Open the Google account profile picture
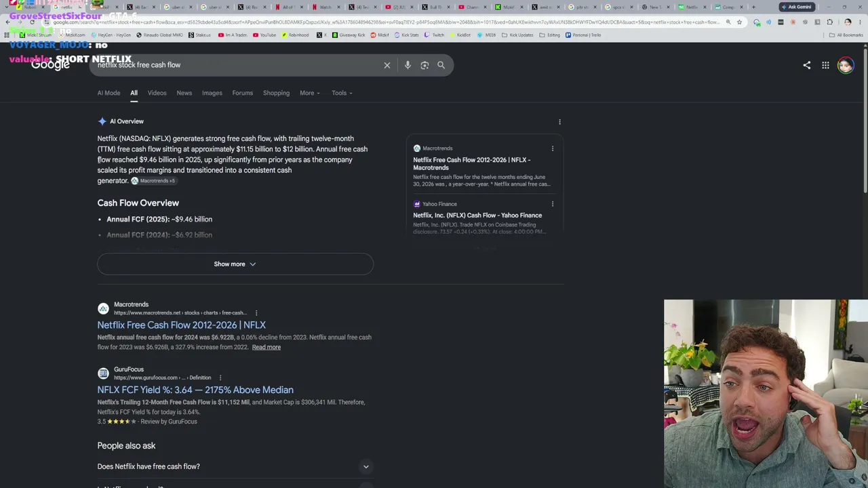The image size is (868, 488). tap(845, 65)
